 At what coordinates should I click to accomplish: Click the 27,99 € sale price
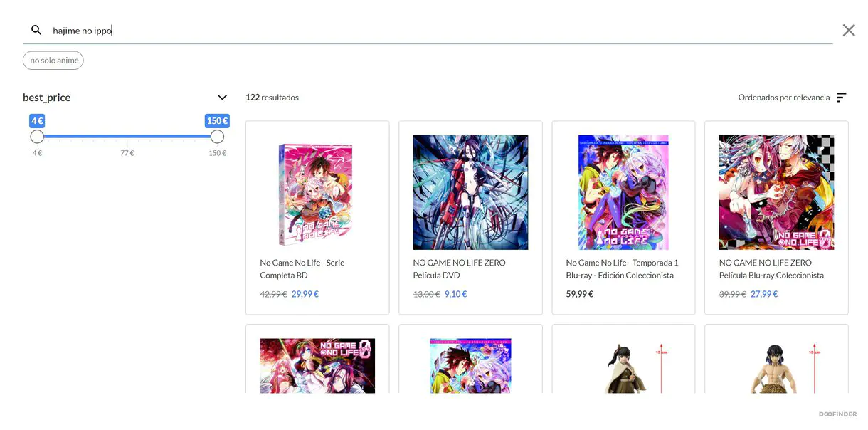pos(764,294)
